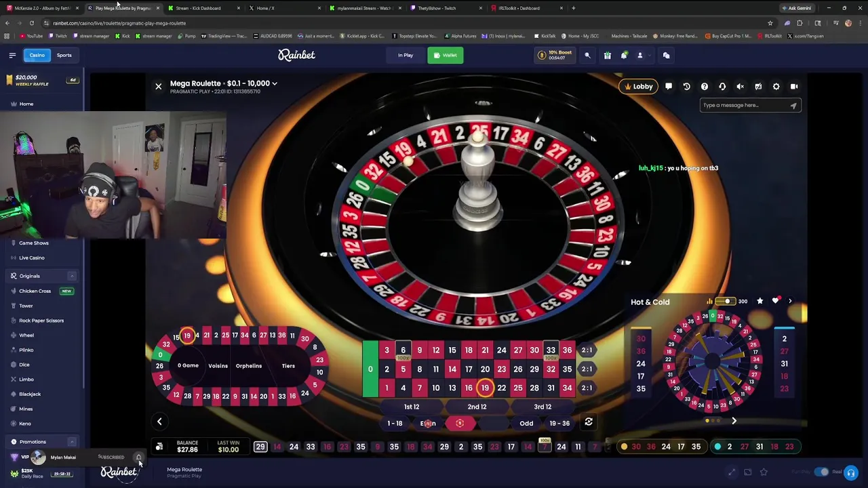Open the Tower game

[x=26, y=306]
